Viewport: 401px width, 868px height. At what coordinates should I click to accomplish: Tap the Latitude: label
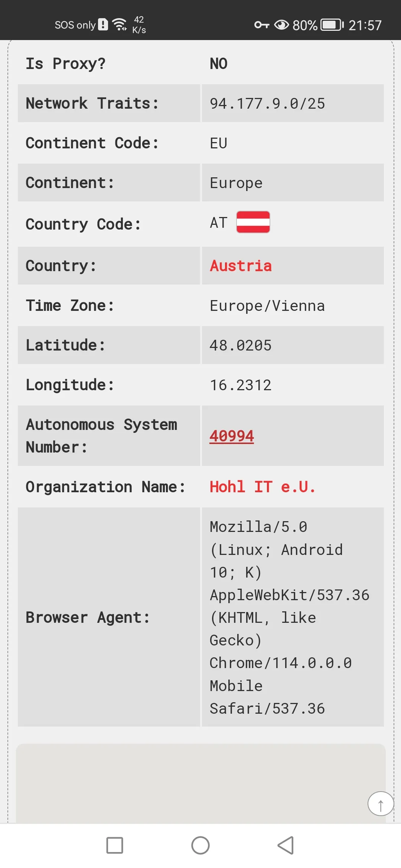point(65,345)
